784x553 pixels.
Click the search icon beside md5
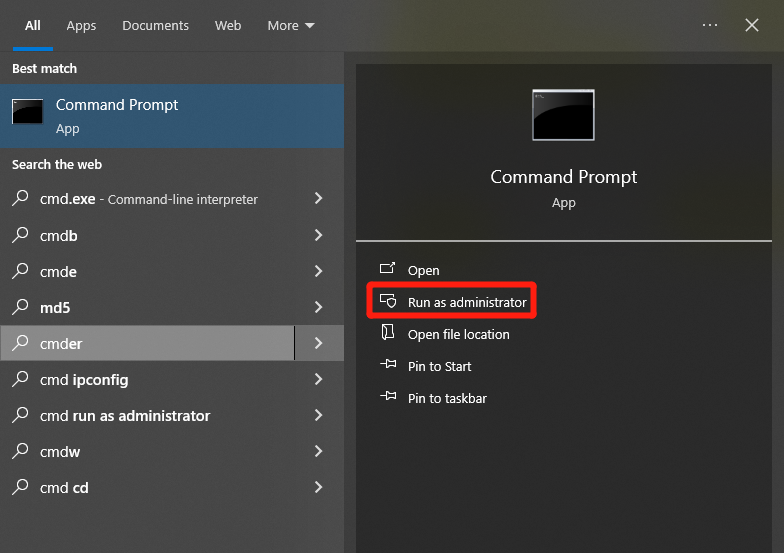pos(20,306)
